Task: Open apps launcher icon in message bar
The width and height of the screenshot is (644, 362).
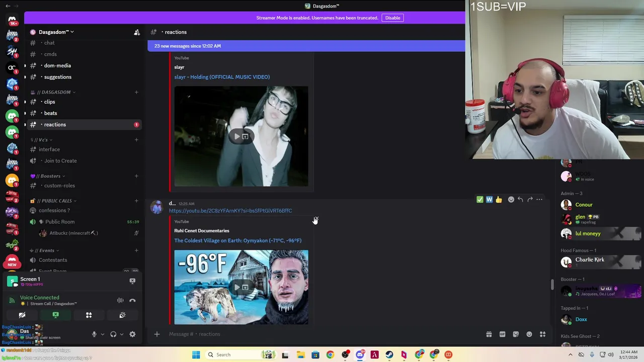Action: pyautogui.click(x=543, y=334)
